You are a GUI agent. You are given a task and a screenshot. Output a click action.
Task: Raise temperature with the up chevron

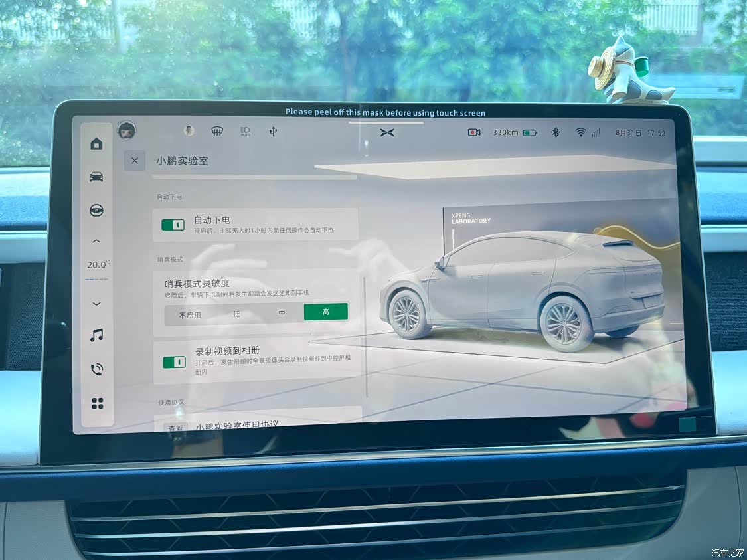click(x=97, y=242)
